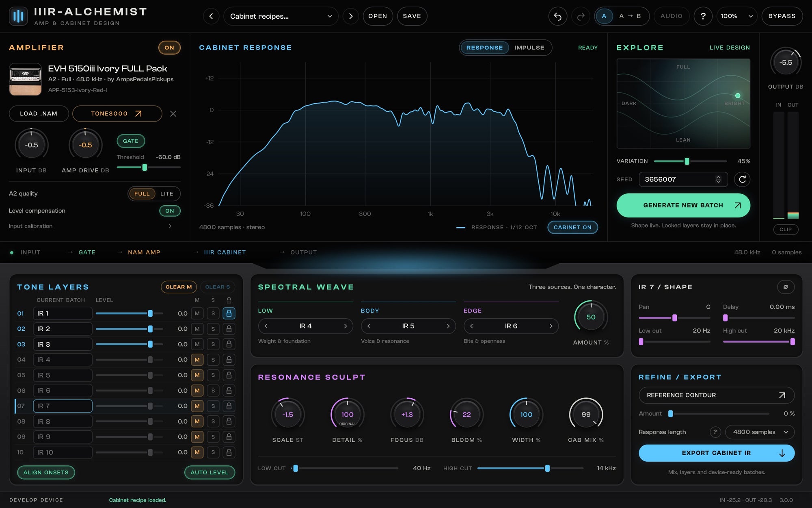
Task: Solo the IR 2 layer
Action: [213, 329]
